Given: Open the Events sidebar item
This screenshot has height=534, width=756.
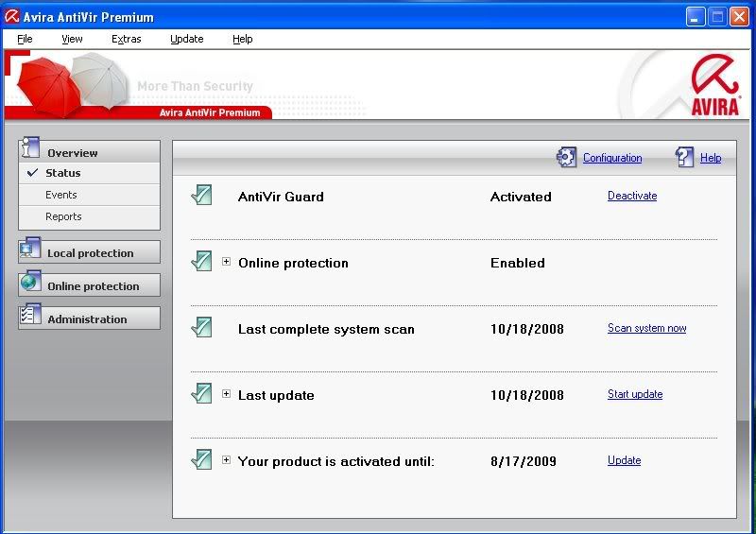Looking at the screenshot, I should coord(89,195).
